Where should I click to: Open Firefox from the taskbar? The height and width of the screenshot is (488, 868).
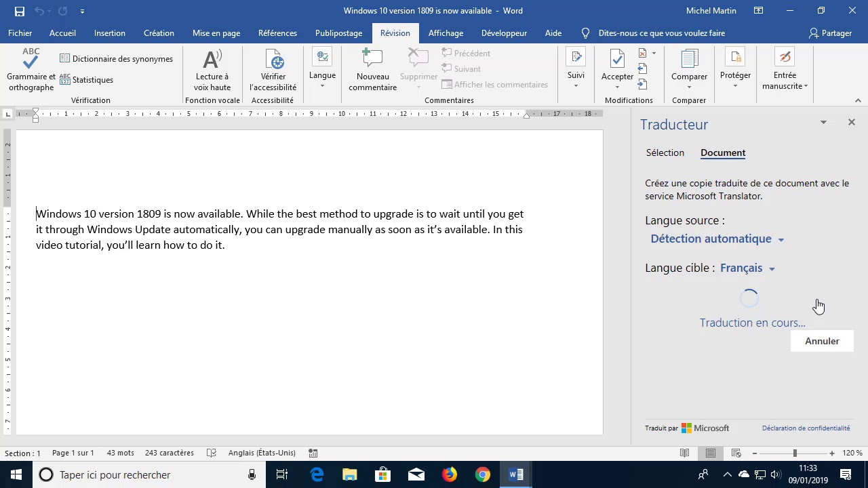(450, 474)
